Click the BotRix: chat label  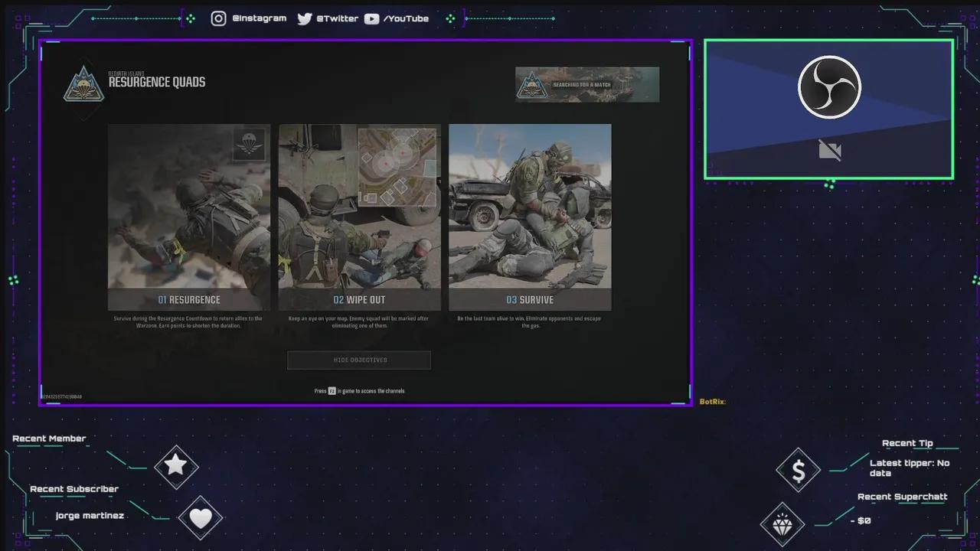tap(713, 402)
